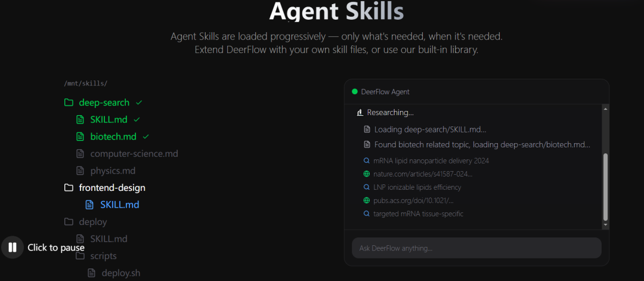
Task: Click the blue file icon next to SKILL.md
Action: [x=89, y=205]
